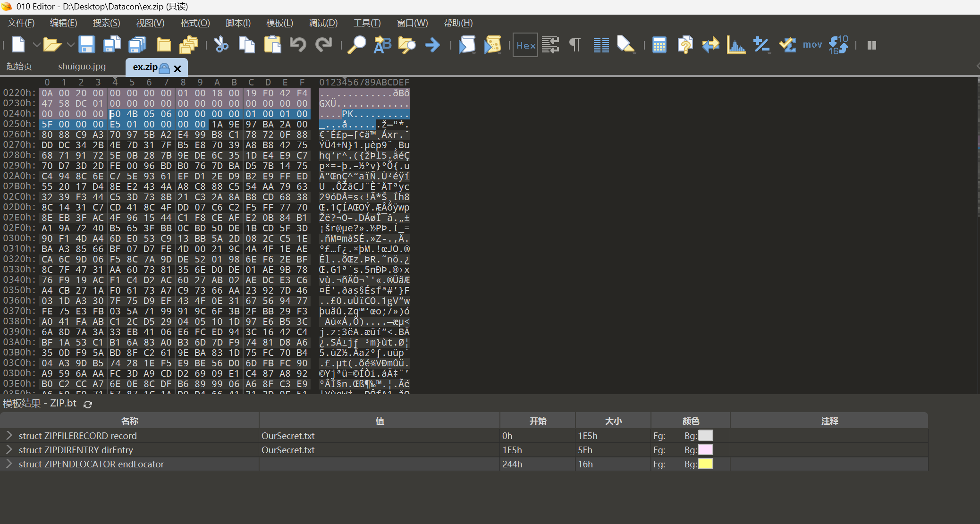This screenshot has width=980, height=524.
Task: Open the 模板(L) menu
Action: (279, 23)
